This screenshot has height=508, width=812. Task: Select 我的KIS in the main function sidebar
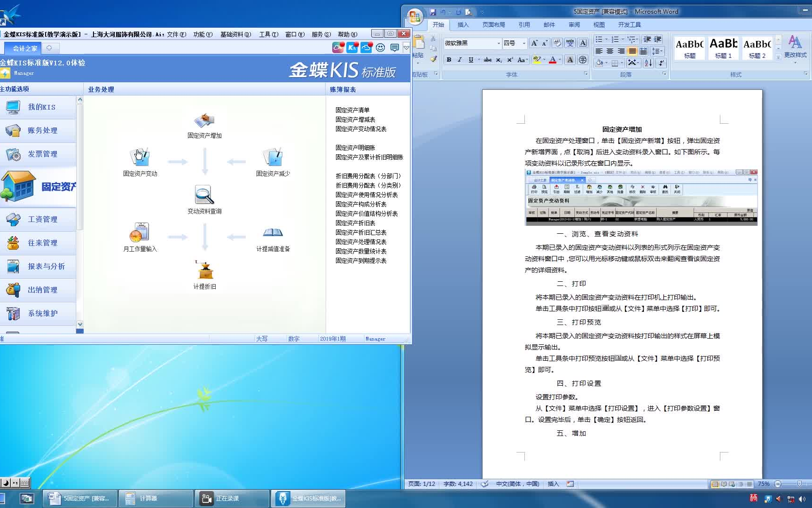[38, 107]
